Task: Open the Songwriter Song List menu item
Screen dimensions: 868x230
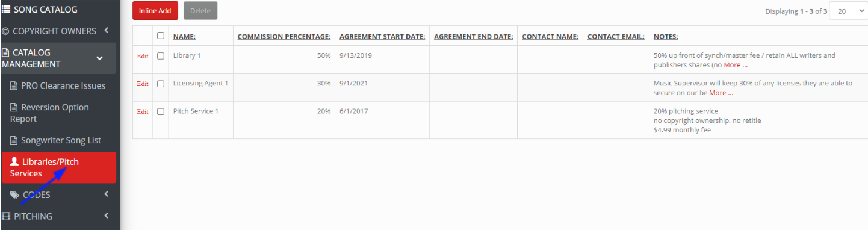Action: pos(60,140)
